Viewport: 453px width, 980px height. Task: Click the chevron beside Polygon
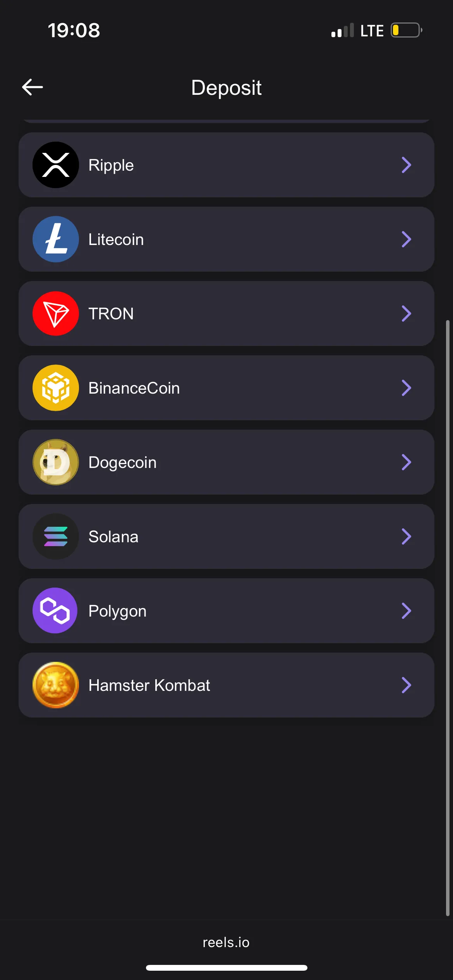(x=406, y=611)
